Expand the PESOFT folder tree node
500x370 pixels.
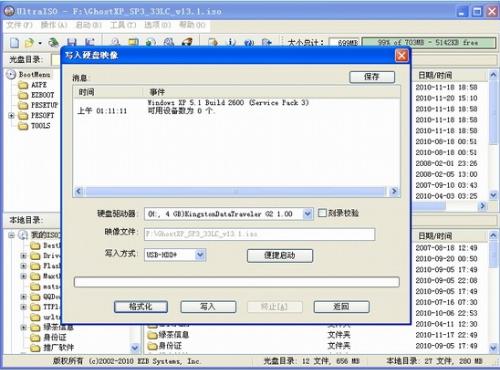tap(12, 116)
